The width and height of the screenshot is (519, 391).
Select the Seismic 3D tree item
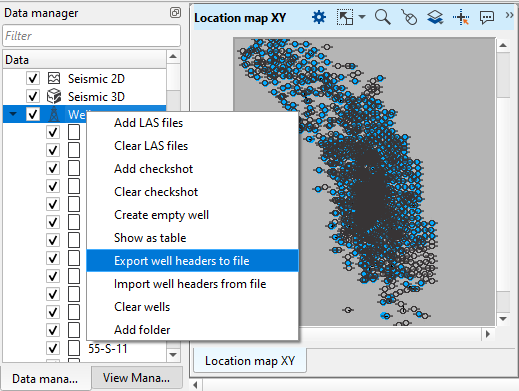point(96,97)
